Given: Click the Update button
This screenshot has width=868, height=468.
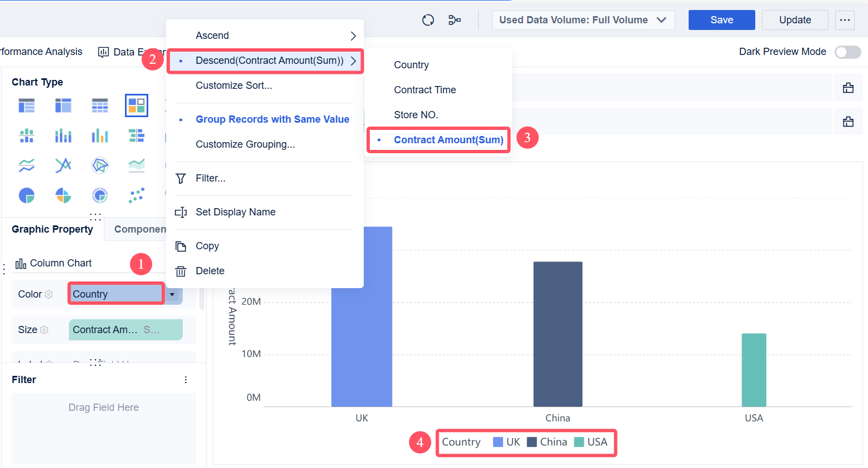Looking at the screenshot, I should pyautogui.click(x=795, y=20).
